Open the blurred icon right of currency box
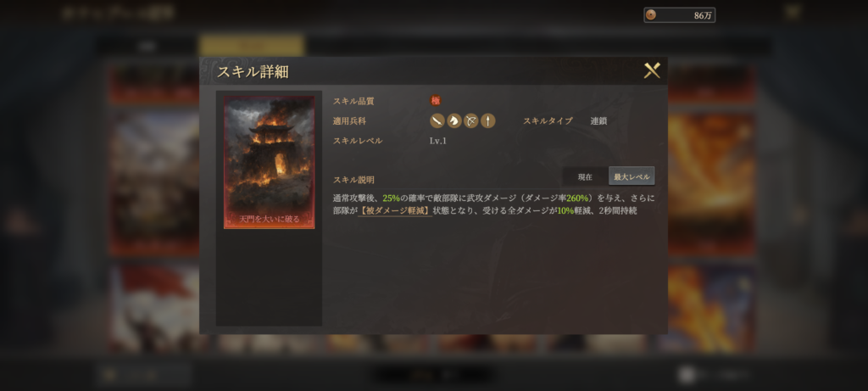This screenshot has width=868, height=391. point(793,12)
